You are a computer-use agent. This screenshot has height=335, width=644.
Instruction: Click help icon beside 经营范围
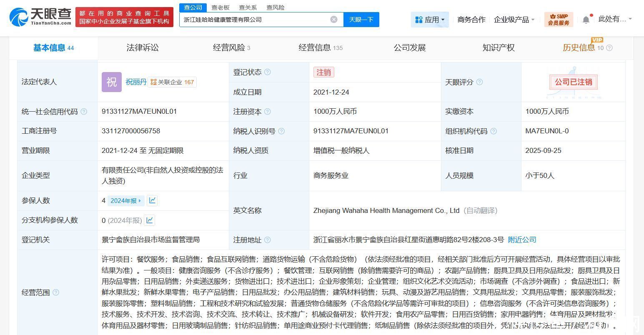[x=56, y=292]
